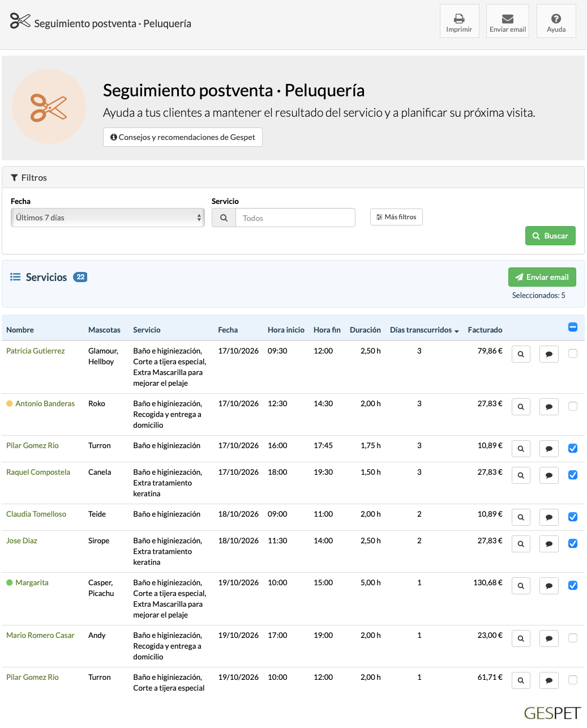Image resolution: width=587 pixels, height=728 pixels.
Task: Open comment bubble for Antonio Banderas
Action: pyautogui.click(x=549, y=407)
